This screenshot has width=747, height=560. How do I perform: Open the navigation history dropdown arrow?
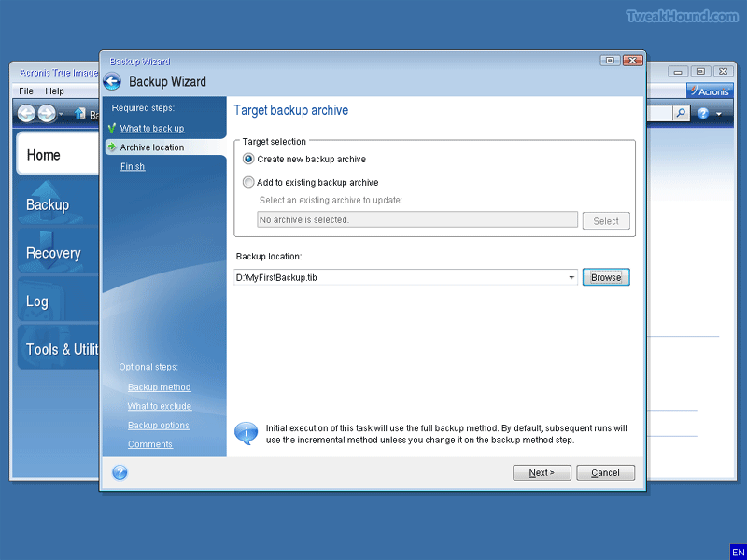61,114
